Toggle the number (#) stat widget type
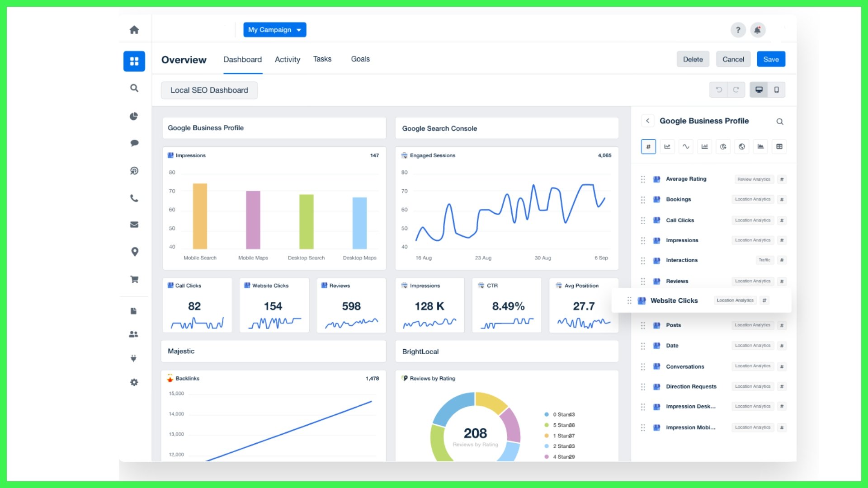Screen dimensions: 868x488 [648, 146]
